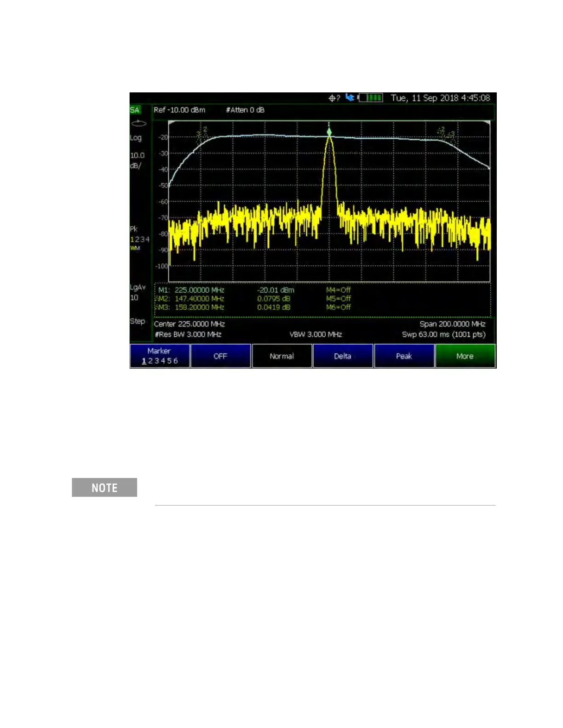Click the Span 200.0000 MHz readout
This screenshot has width=563, height=728.
pyautogui.click(x=453, y=324)
